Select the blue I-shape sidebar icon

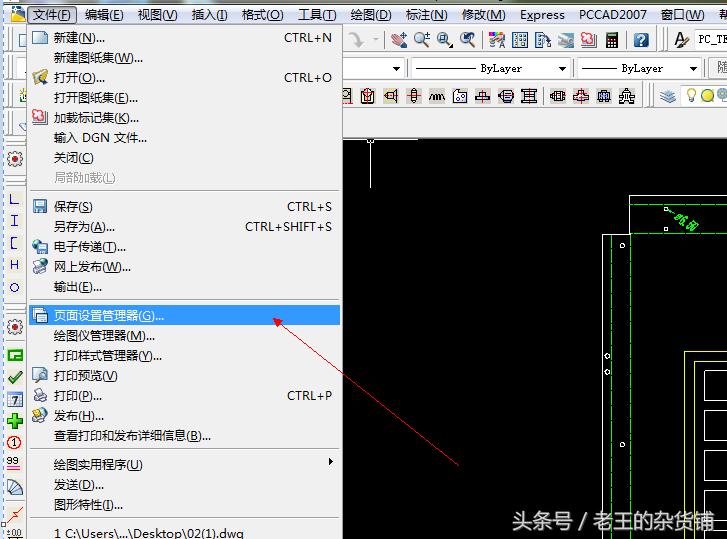[x=14, y=221]
